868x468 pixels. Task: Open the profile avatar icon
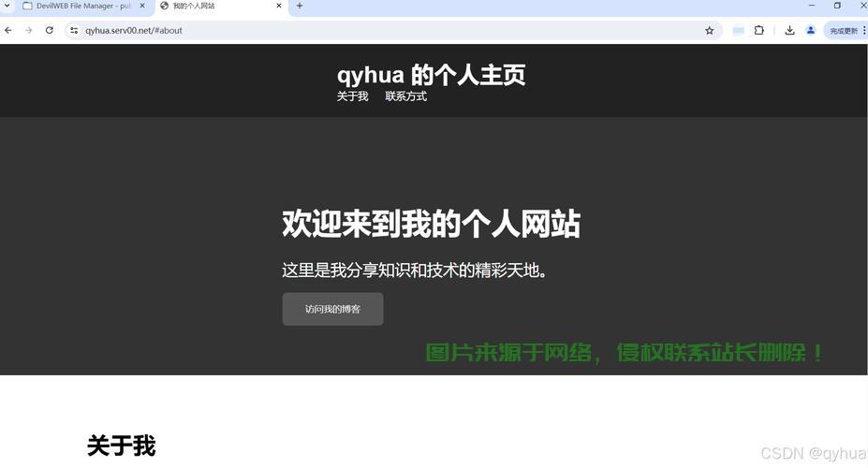click(811, 31)
